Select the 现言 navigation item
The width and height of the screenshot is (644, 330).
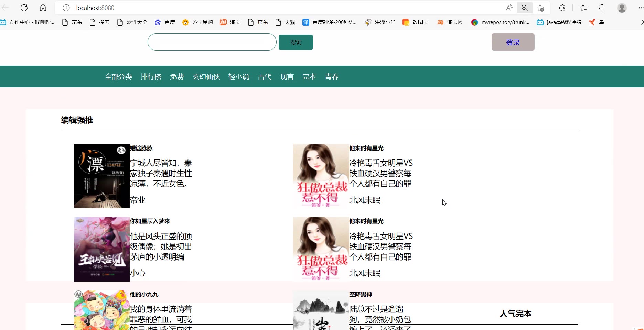tap(287, 77)
